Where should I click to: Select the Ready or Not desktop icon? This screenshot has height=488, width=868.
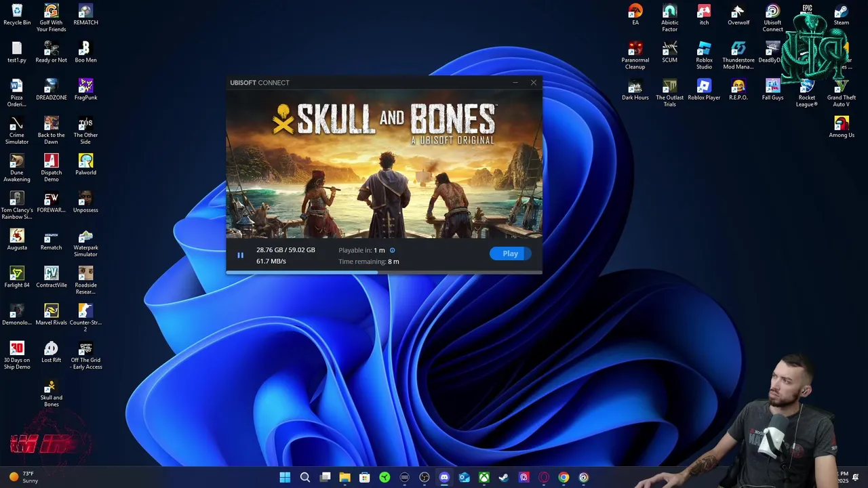coord(52,52)
